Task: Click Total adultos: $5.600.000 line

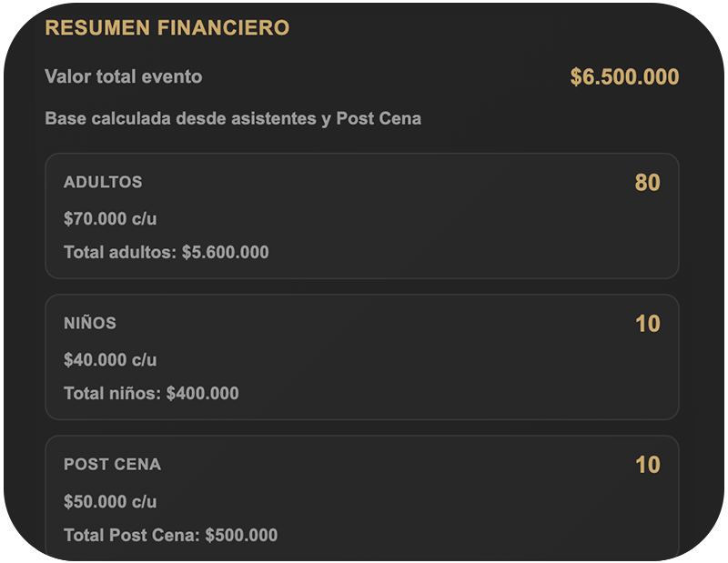Action: tap(167, 252)
